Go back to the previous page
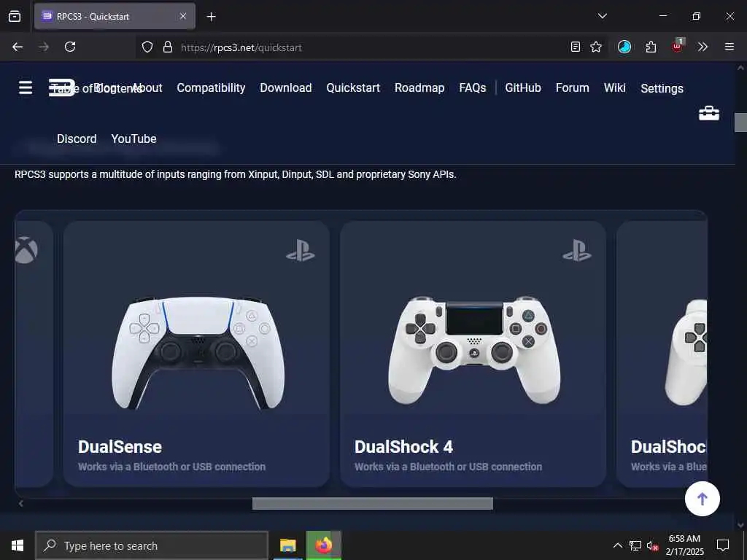747x560 pixels. point(18,47)
